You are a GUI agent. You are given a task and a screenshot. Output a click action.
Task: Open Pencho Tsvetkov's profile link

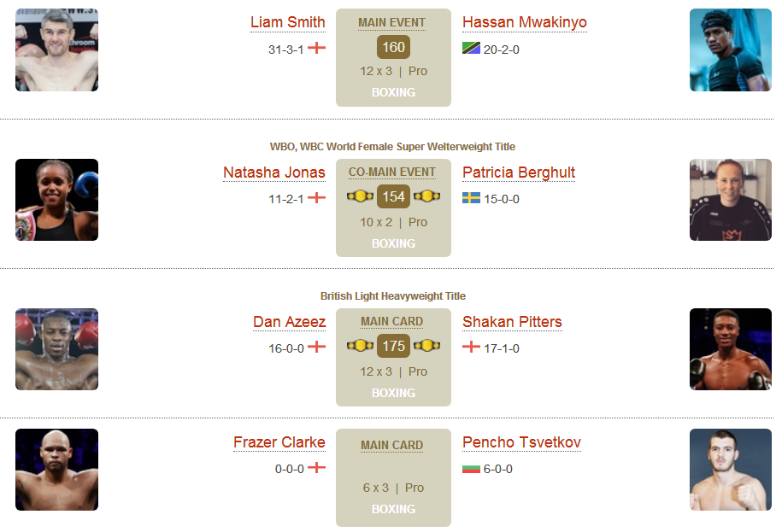click(521, 442)
